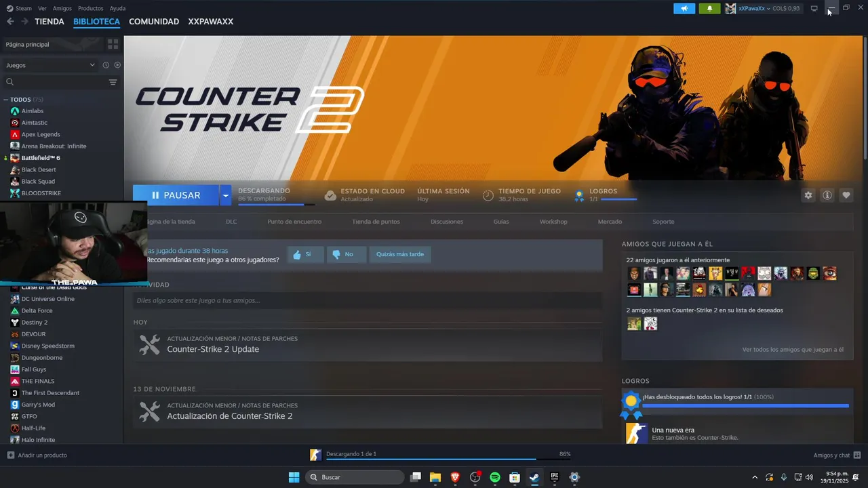
Task: Click Añadir un producto
Action: [37, 455]
